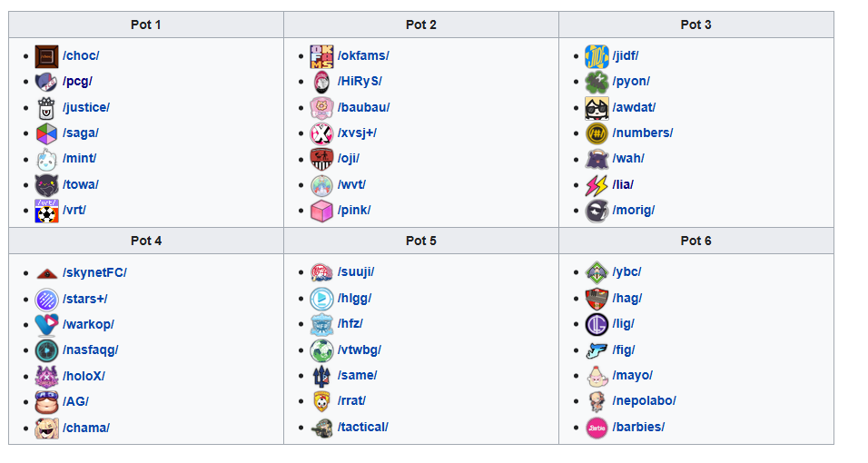Follow the /chama/ team link
This screenshot has height=463, width=868.
[x=86, y=429]
